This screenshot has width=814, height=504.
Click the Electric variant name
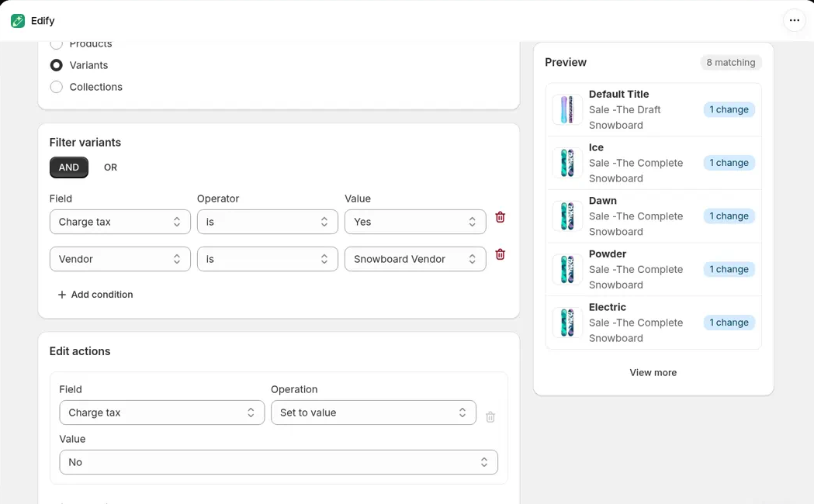pyautogui.click(x=608, y=308)
